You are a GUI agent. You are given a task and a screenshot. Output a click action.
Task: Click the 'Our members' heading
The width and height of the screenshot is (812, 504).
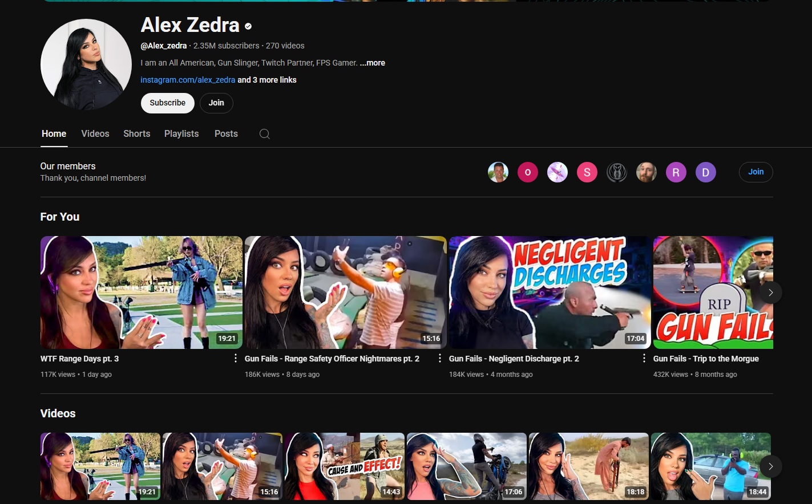tap(68, 166)
